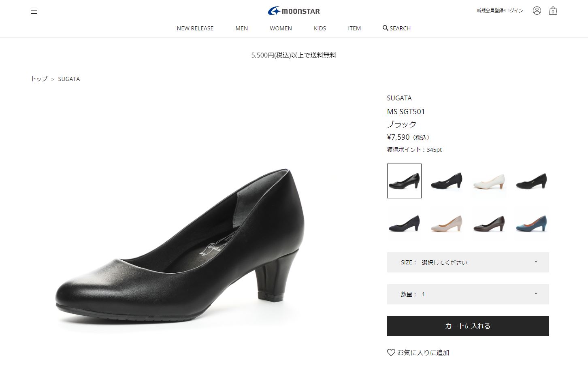Viewport: 588px width, 368px height.
Task: Expand the SIZE dropdown
Action: tap(468, 262)
